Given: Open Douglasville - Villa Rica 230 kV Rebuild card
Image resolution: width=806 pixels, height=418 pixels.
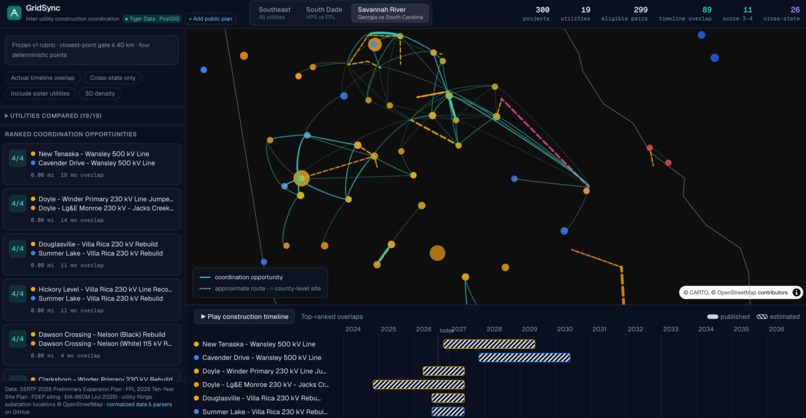Looking at the screenshot, I should pos(92,255).
